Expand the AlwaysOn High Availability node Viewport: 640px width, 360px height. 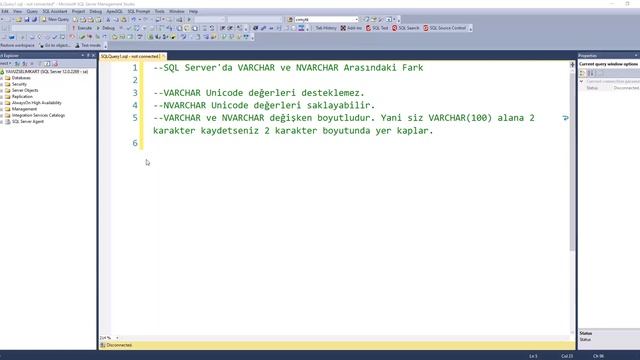pyautogui.click(x=2, y=103)
